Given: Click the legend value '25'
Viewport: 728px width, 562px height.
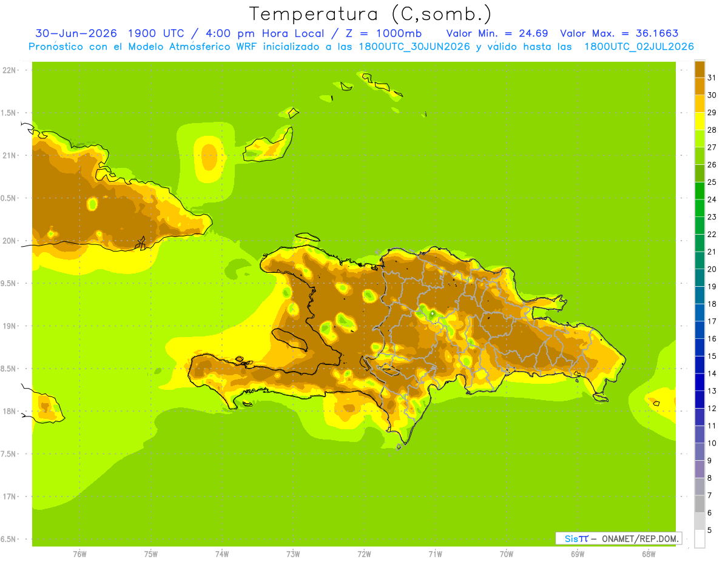Looking at the screenshot, I should click(x=712, y=182).
